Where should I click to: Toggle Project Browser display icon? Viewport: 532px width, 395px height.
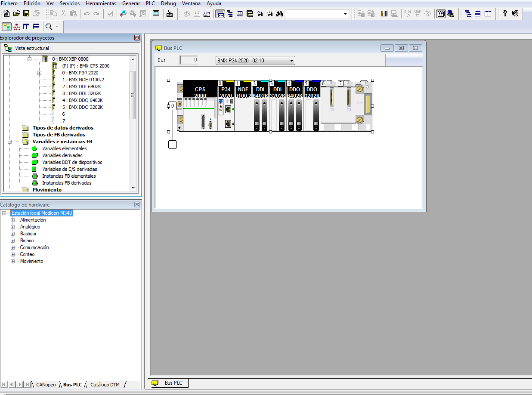(220, 13)
